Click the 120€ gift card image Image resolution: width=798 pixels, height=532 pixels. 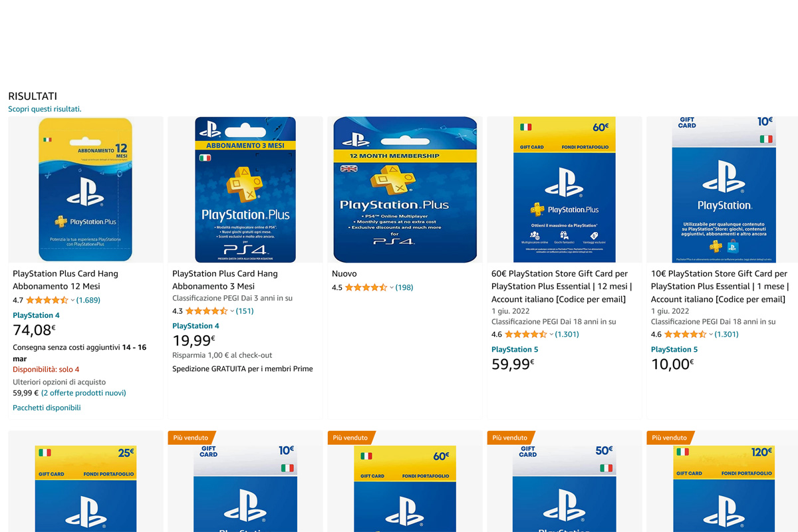724,489
